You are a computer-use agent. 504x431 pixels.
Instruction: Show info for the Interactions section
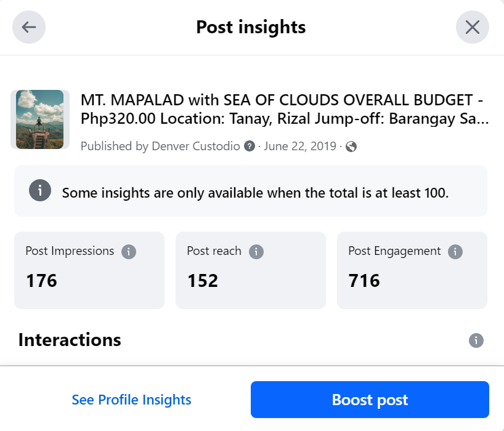(x=476, y=340)
